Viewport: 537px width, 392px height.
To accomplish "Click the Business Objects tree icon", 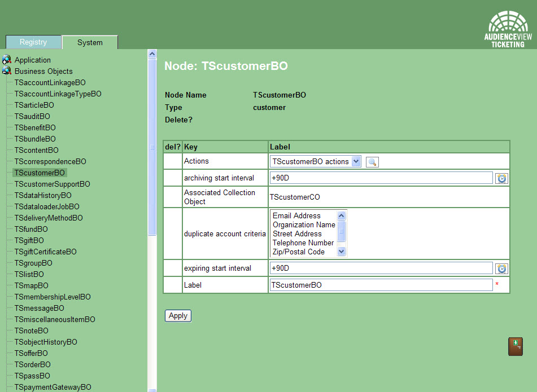I will tap(7, 71).
